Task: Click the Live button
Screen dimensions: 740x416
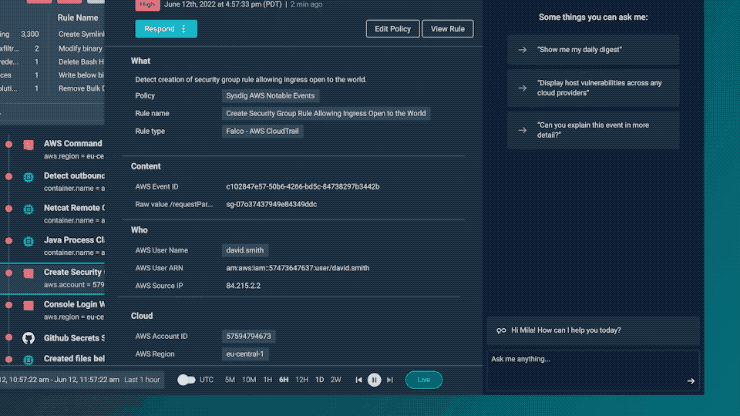Action: (424, 380)
